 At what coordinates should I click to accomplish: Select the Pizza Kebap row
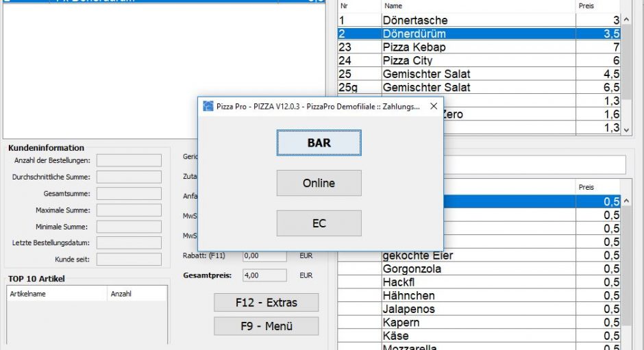[479, 47]
